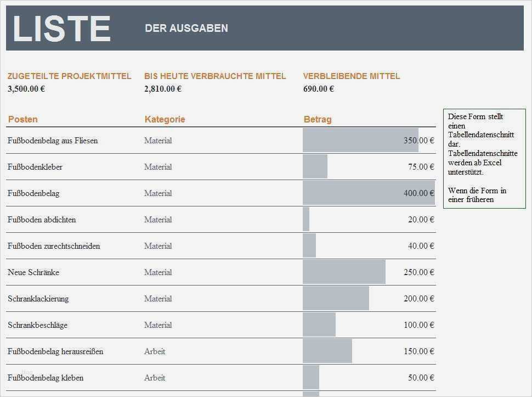Click the data bar for Neue Schränke
This screenshot has width=532, height=397.
coord(344,272)
